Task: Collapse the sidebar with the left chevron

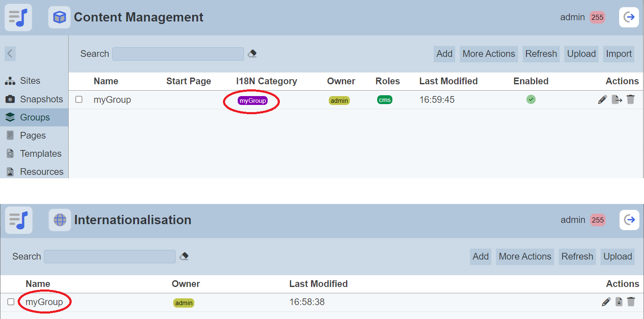Action: (x=10, y=54)
